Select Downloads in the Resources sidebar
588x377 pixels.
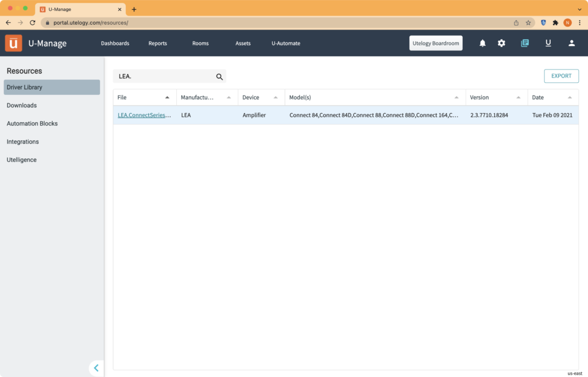pyautogui.click(x=22, y=105)
